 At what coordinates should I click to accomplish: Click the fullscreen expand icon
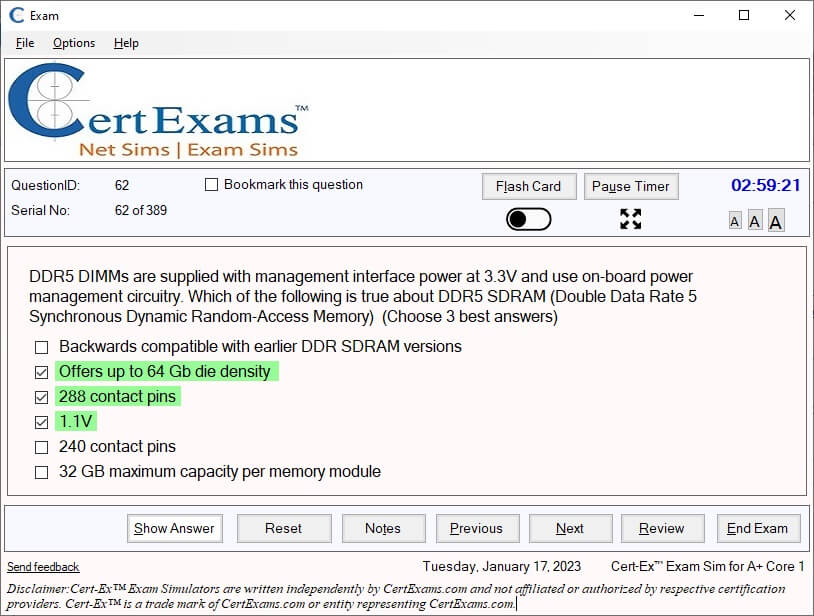tap(630, 219)
